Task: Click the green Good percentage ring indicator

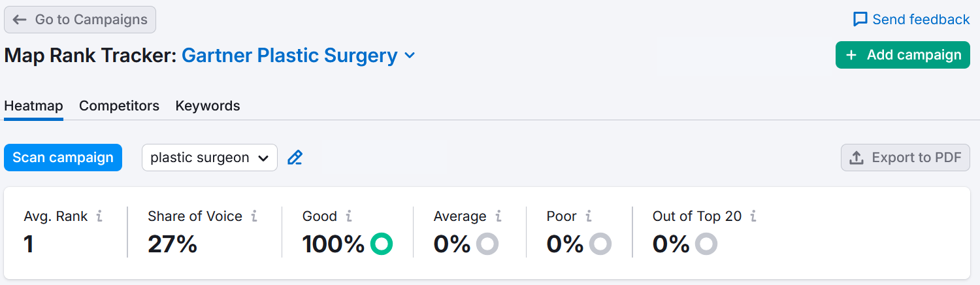Action: tap(382, 244)
